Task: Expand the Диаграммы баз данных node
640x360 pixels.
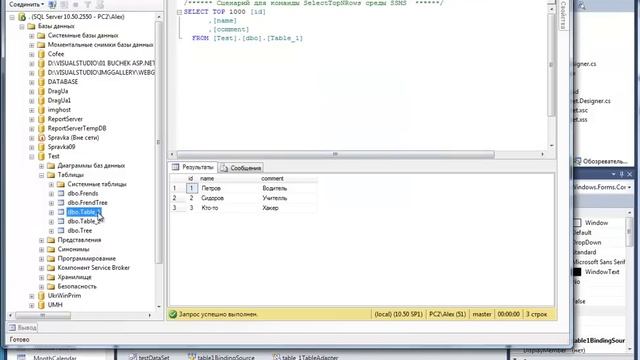Action: pyautogui.click(x=42, y=166)
